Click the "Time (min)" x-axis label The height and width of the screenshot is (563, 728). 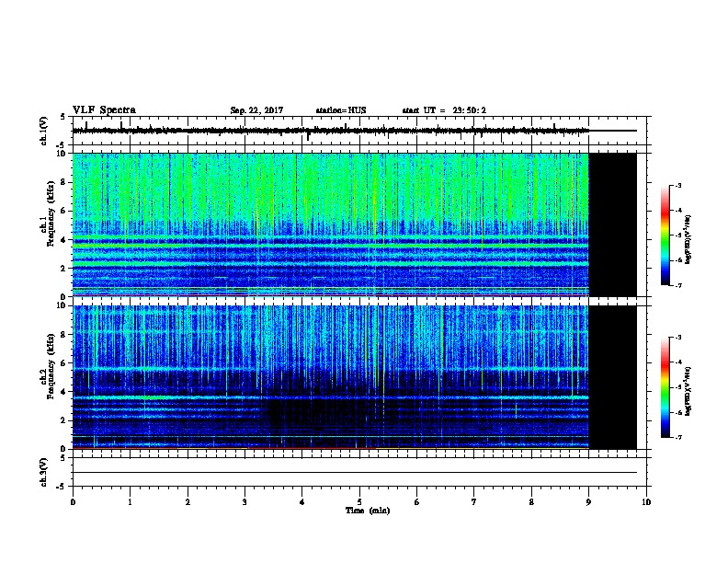coord(368,511)
